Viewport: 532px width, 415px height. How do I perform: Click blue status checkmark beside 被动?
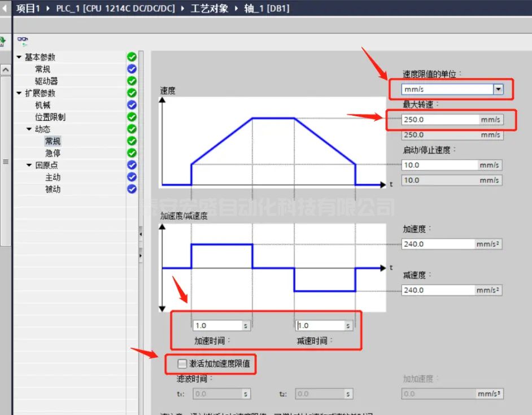(132, 189)
